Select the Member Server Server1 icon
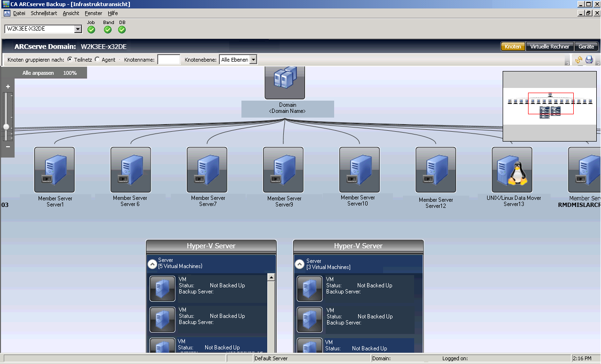The width and height of the screenshot is (601, 364). pyautogui.click(x=55, y=170)
